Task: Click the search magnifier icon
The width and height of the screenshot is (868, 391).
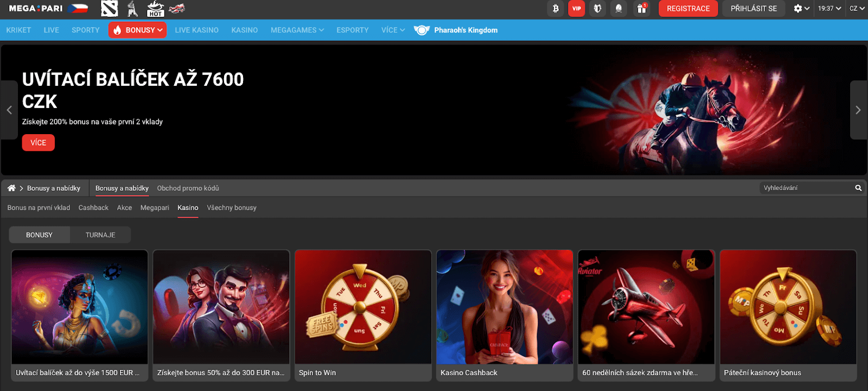Action: 858,188
